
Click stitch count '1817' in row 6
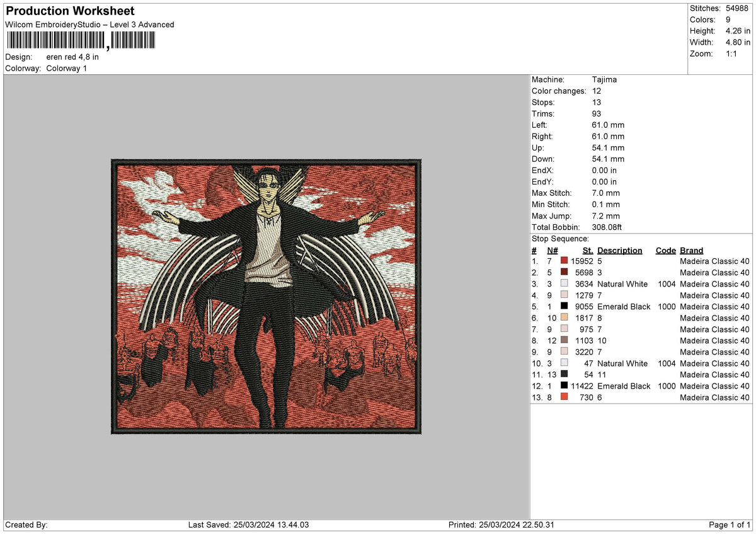point(585,318)
